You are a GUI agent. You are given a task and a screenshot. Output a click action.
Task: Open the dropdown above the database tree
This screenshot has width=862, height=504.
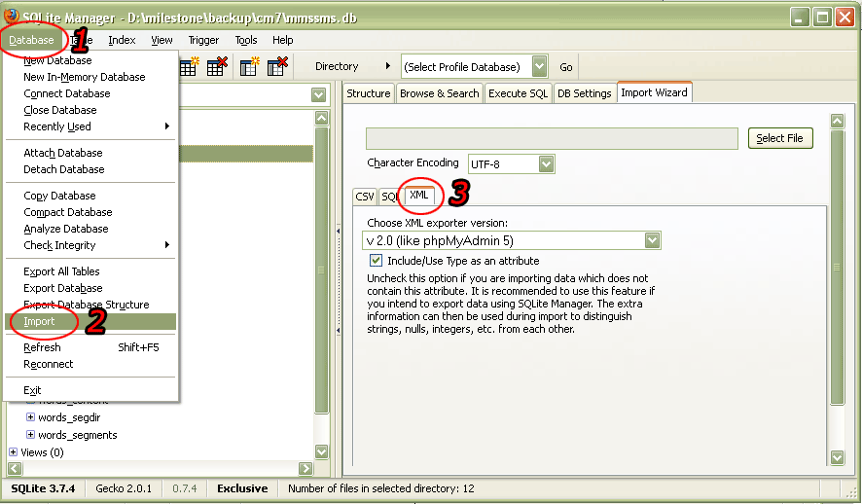318,94
